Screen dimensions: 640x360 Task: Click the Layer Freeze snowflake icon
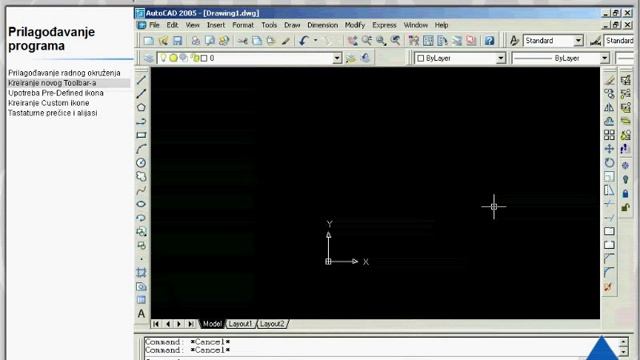(x=625, y=166)
